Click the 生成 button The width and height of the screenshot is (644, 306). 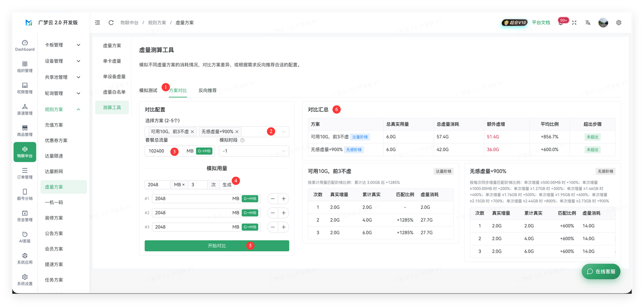pos(227,185)
